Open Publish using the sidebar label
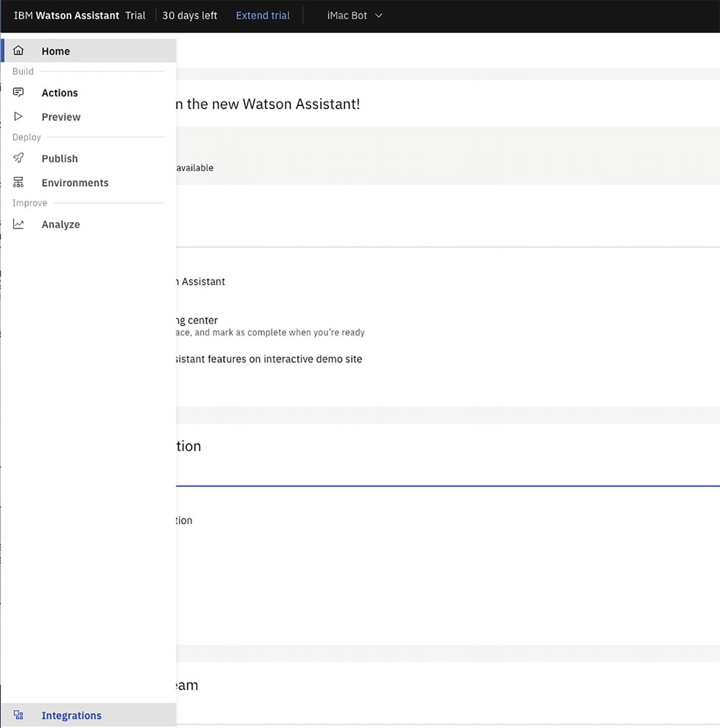The height and width of the screenshot is (728, 720). (60, 159)
